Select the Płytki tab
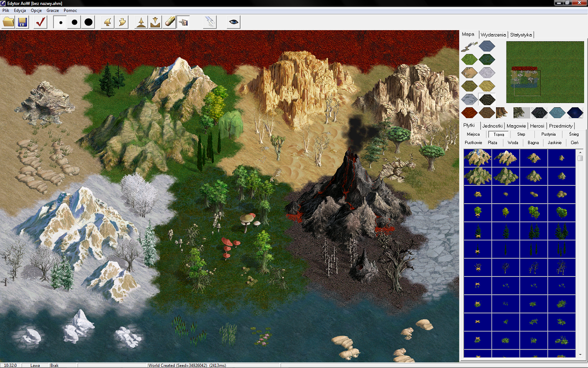Screen dimensions: 588x368 (469, 125)
